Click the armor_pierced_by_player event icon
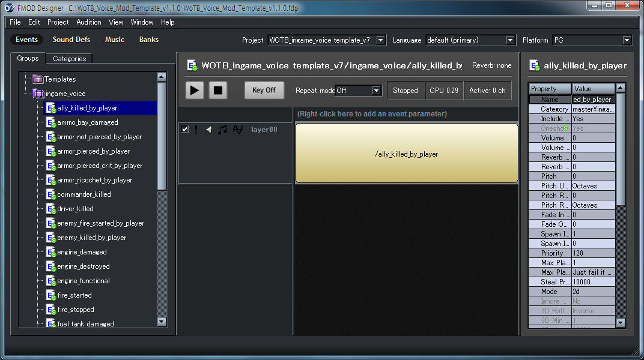This screenshot has width=644, height=360. tap(51, 151)
